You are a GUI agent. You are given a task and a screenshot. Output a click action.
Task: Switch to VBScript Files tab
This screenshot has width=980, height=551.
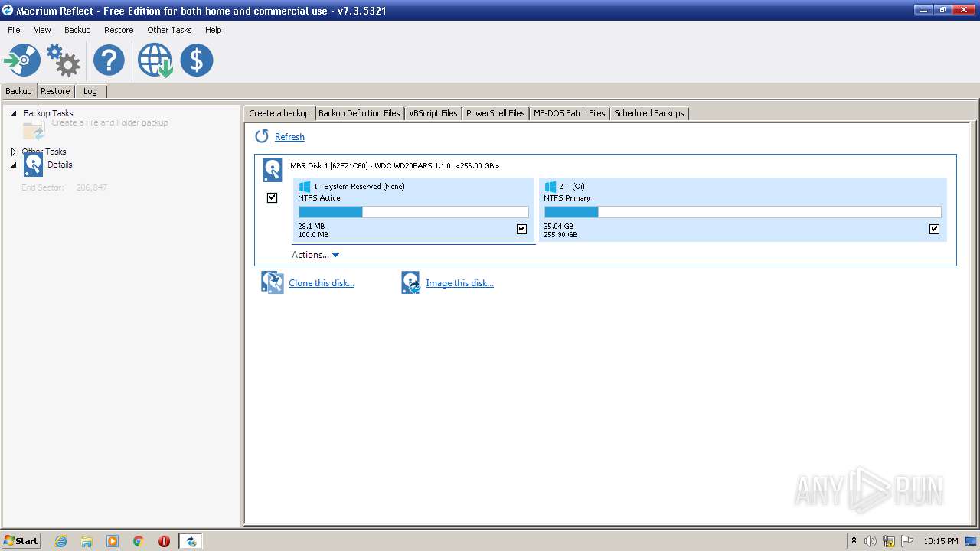tap(433, 113)
